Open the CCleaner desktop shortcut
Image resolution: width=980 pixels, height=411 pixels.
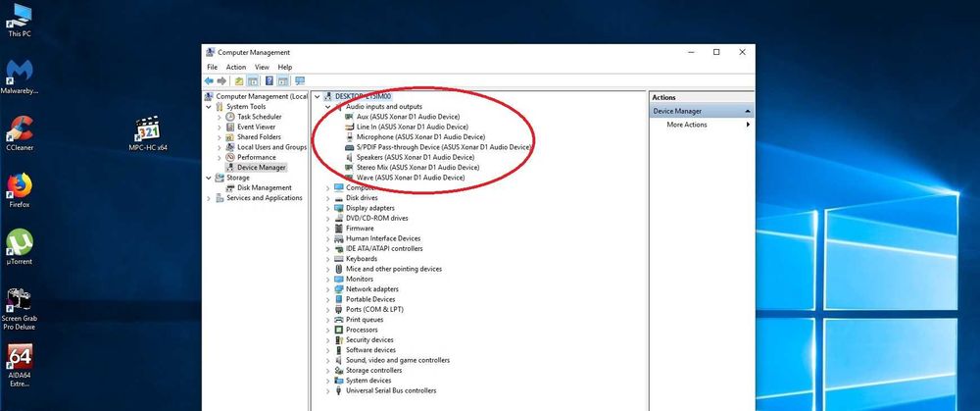20,133
